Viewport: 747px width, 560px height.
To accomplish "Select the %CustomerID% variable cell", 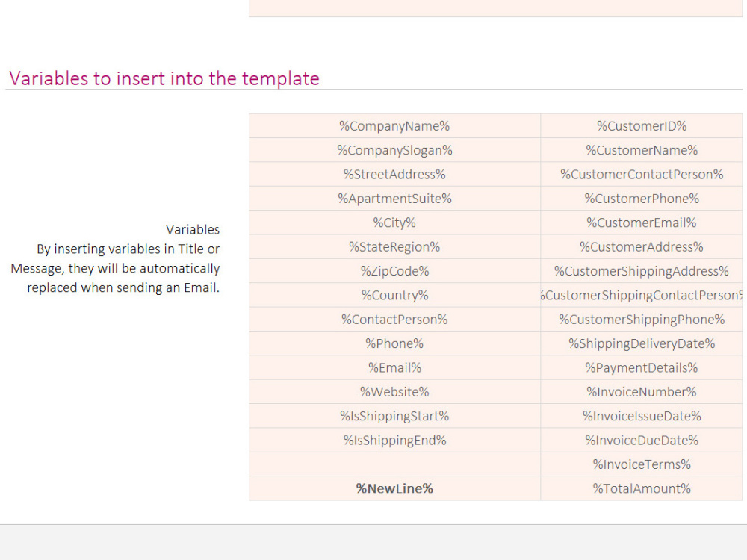I will pos(642,126).
